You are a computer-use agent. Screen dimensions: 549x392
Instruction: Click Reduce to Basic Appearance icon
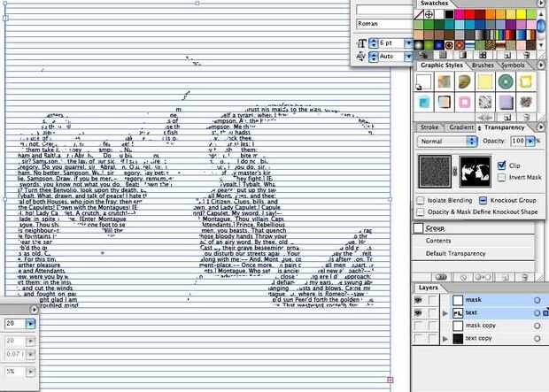(x=483, y=277)
